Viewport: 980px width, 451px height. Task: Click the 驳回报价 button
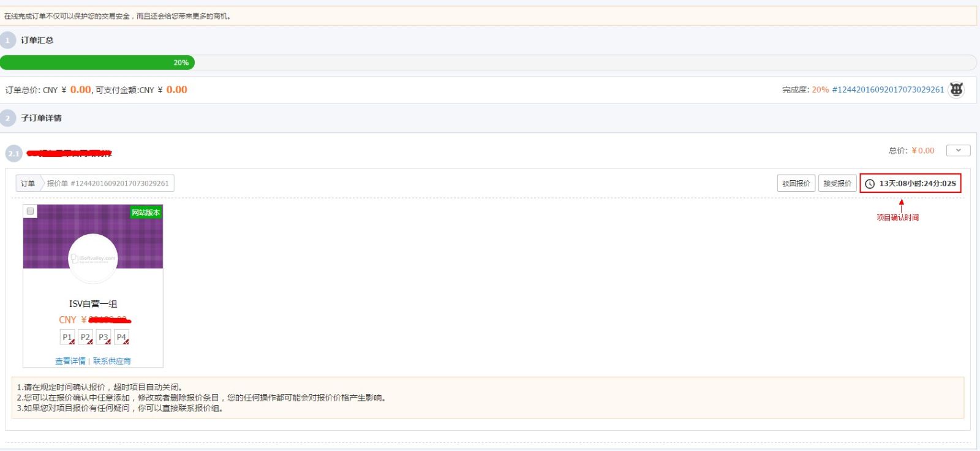(x=796, y=183)
